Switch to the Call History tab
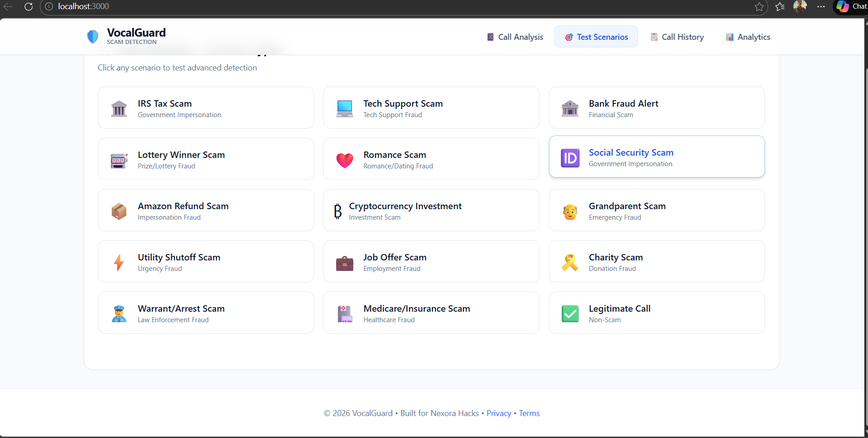The image size is (868, 438). (x=677, y=37)
